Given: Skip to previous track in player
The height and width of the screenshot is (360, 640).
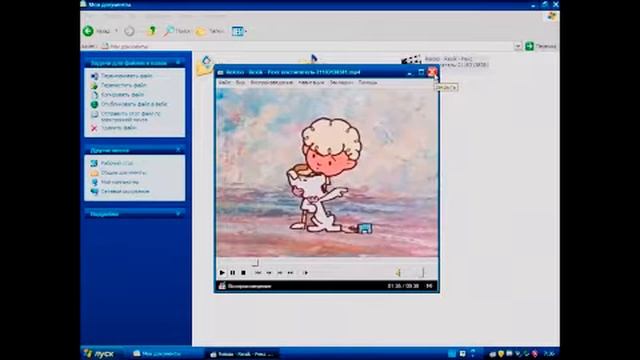Looking at the screenshot, I should [258, 273].
